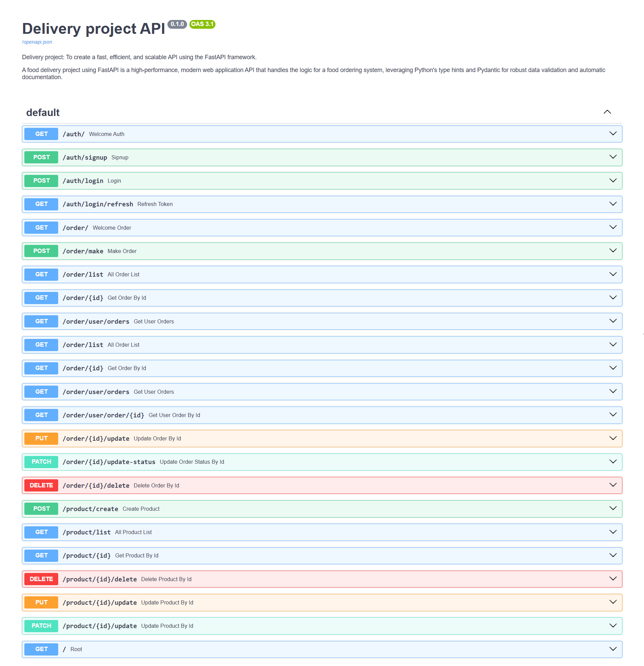Click the GET badge on /auth/ endpoint
Viewport: 644px width, 666px height.
pyautogui.click(x=41, y=134)
